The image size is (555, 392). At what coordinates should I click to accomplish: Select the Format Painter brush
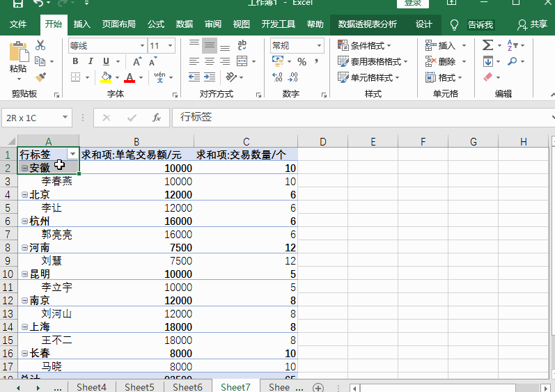pos(40,77)
